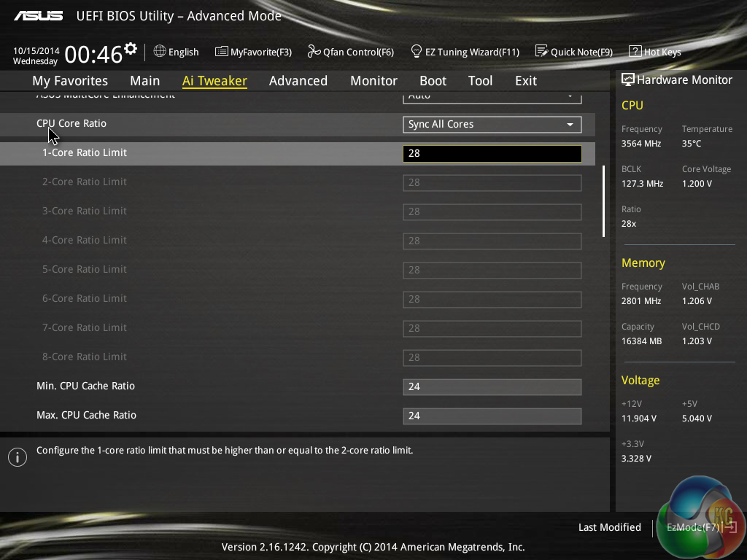Click the Vol_CHAB 1.206 V value

(697, 301)
